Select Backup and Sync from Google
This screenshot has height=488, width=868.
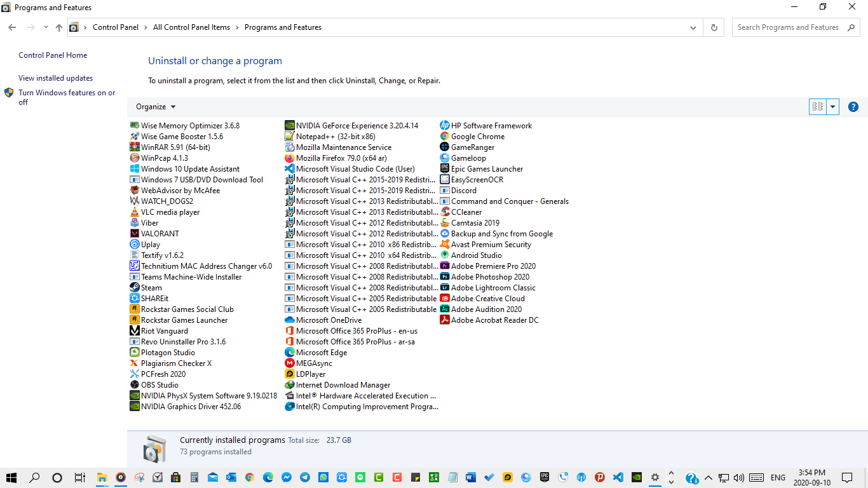coord(496,234)
